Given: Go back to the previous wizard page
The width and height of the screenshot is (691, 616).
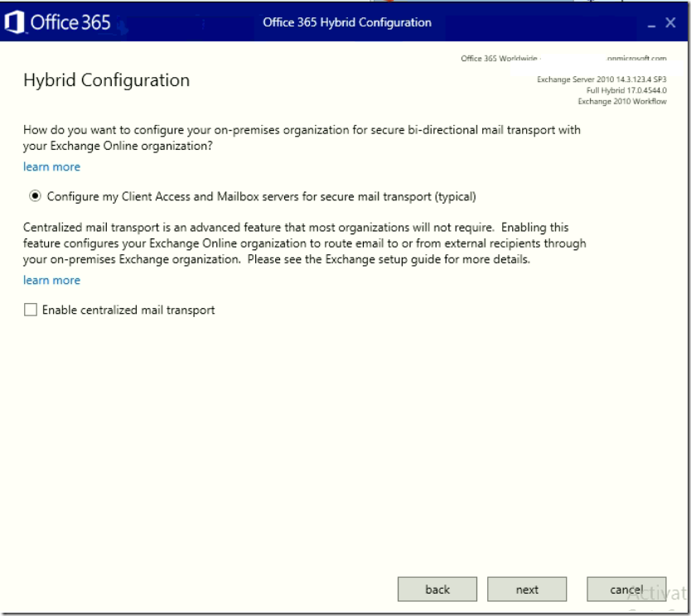Looking at the screenshot, I should tap(437, 590).
